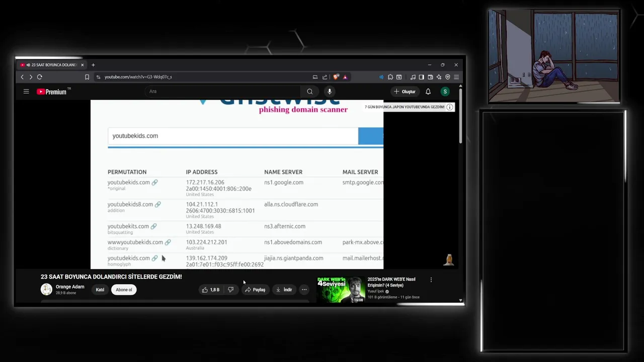Open the 'Orange Adam' channel name link
The height and width of the screenshot is (362, 644).
[x=70, y=287]
